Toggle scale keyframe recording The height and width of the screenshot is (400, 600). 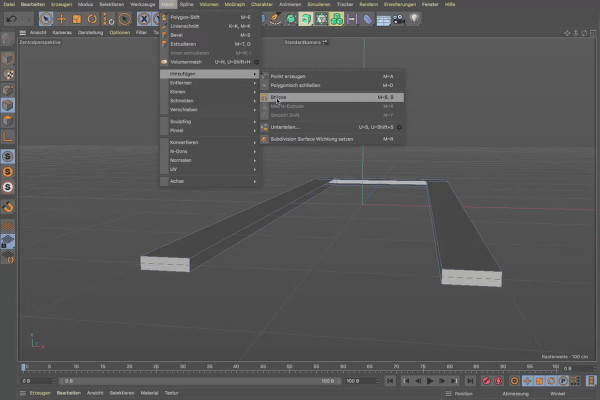point(539,381)
